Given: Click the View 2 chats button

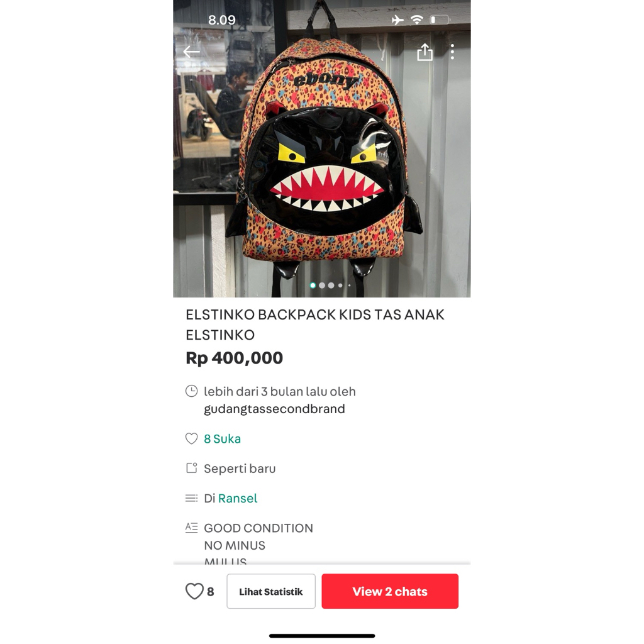Looking at the screenshot, I should [x=390, y=591].
